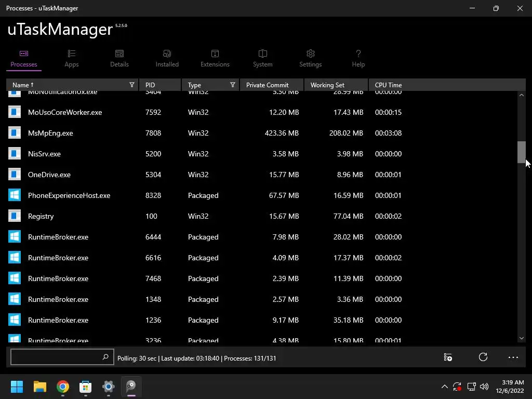Select the PhoneExperienceHost.exe process name

coord(69,195)
